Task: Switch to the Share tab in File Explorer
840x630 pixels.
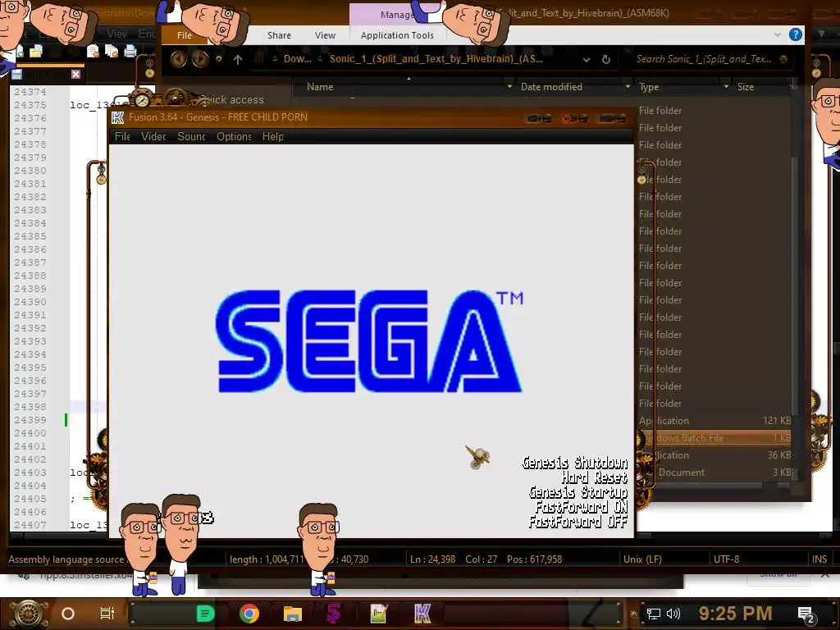Action: 279,35
